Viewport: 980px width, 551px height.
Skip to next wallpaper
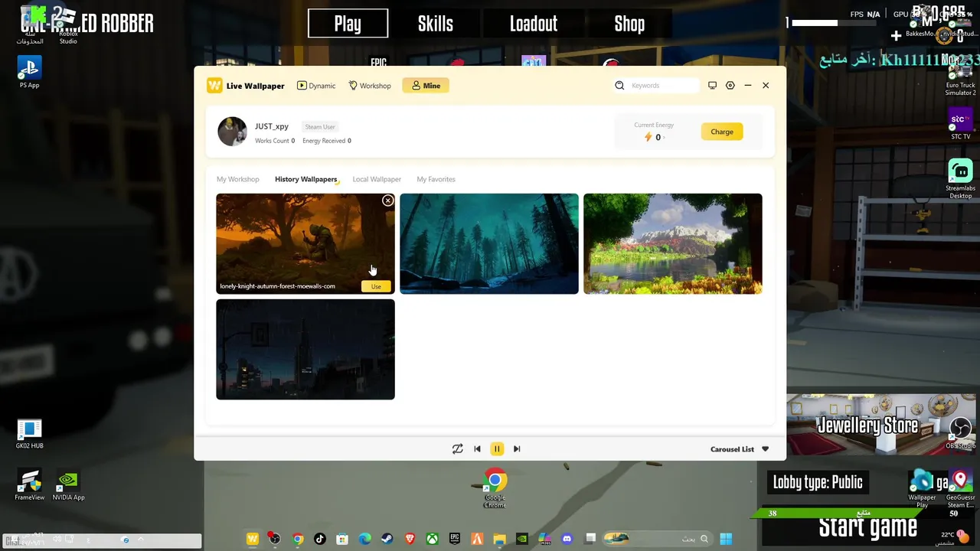[517, 449]
